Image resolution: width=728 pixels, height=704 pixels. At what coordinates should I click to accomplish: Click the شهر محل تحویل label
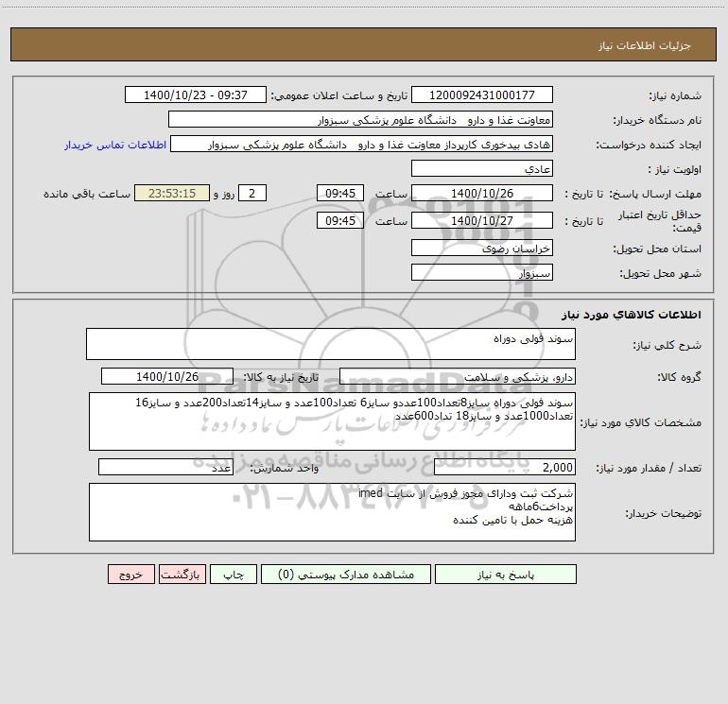tap(660, 274)
